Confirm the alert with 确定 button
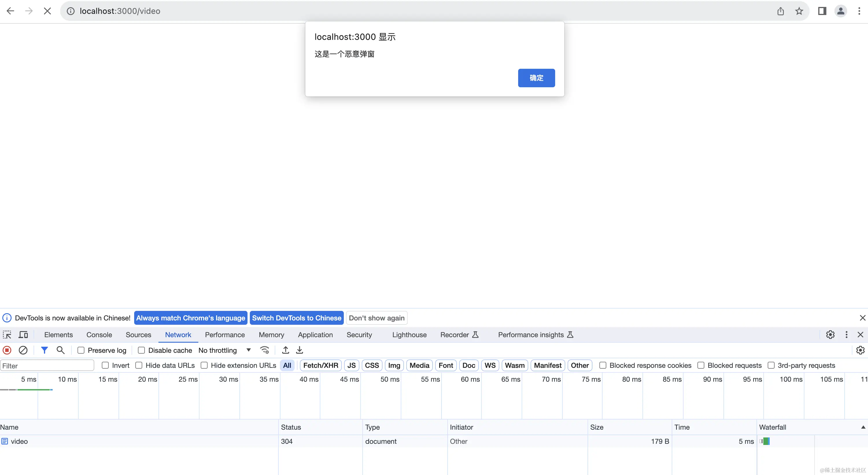The image size is (868, 475). tap(536, 78)
